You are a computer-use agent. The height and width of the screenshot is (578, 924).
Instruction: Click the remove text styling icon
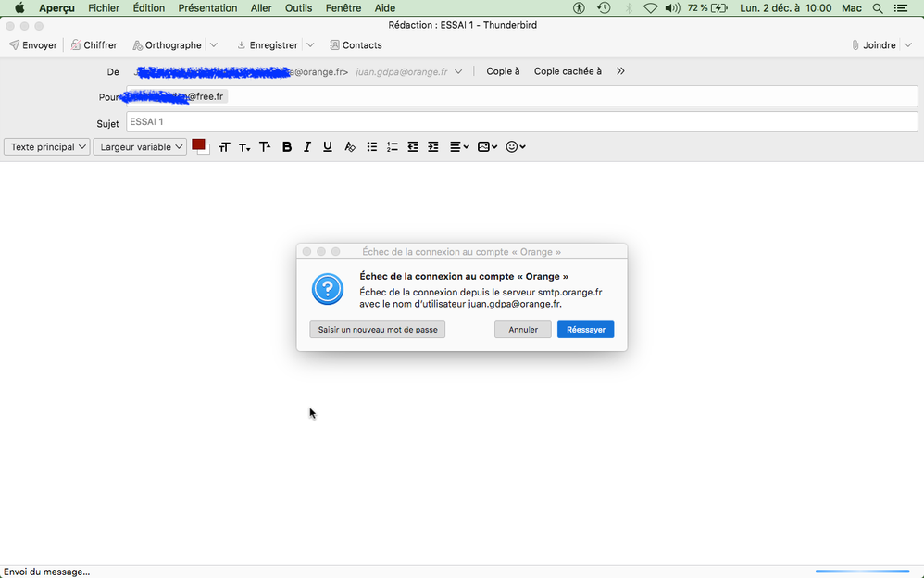point(350,147)
